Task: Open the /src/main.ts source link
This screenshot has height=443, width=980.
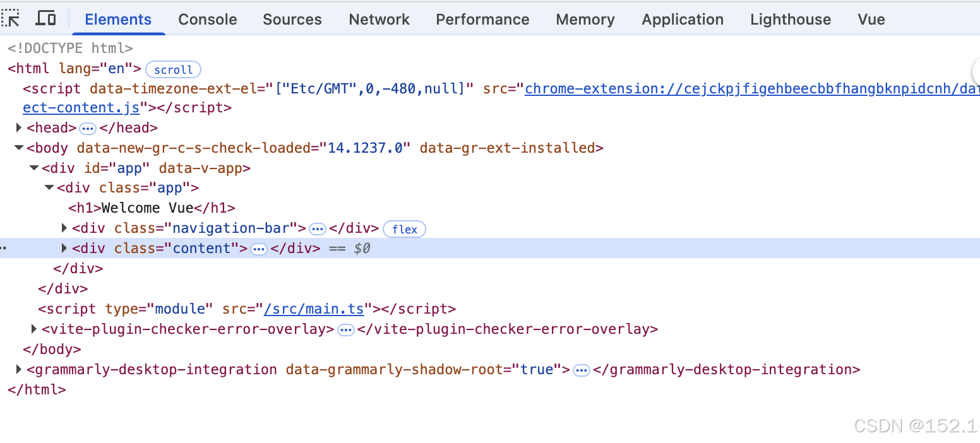Action: [x=314, y=309]
